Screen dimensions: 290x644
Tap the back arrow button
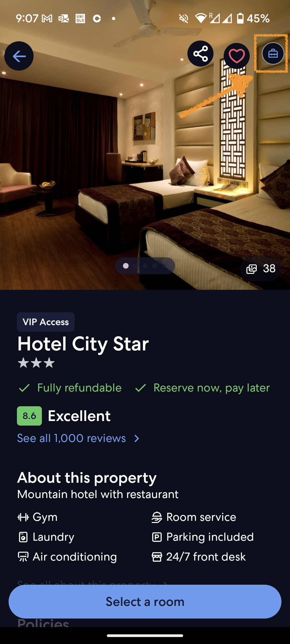[x=19, y=56]
